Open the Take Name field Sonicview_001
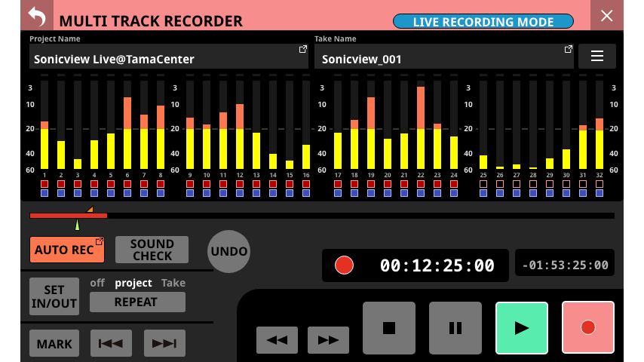 pos(443,58)
